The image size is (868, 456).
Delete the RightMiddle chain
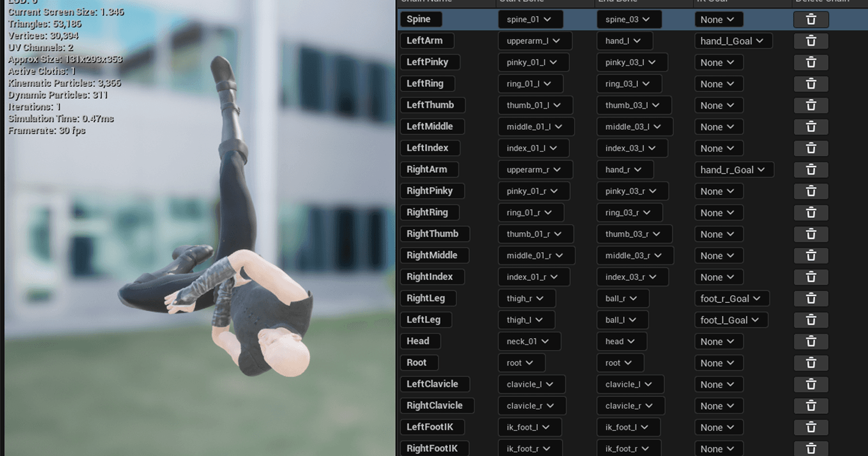point(811,256)
